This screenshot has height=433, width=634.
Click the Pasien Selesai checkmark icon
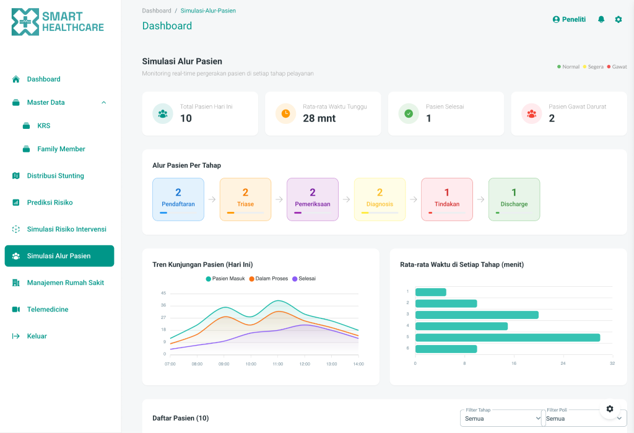(408, 114)
